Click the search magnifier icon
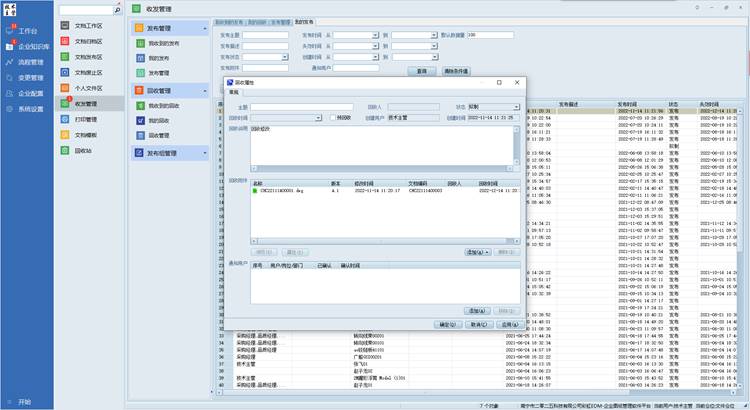The width and height of the screenshot is (750, 410). coord(119,10)
